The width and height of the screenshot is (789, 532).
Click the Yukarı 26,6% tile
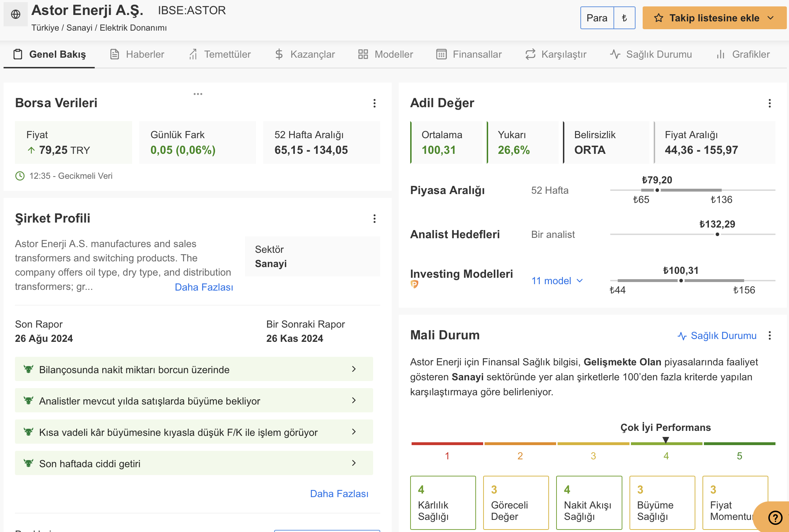pos(523,142)
